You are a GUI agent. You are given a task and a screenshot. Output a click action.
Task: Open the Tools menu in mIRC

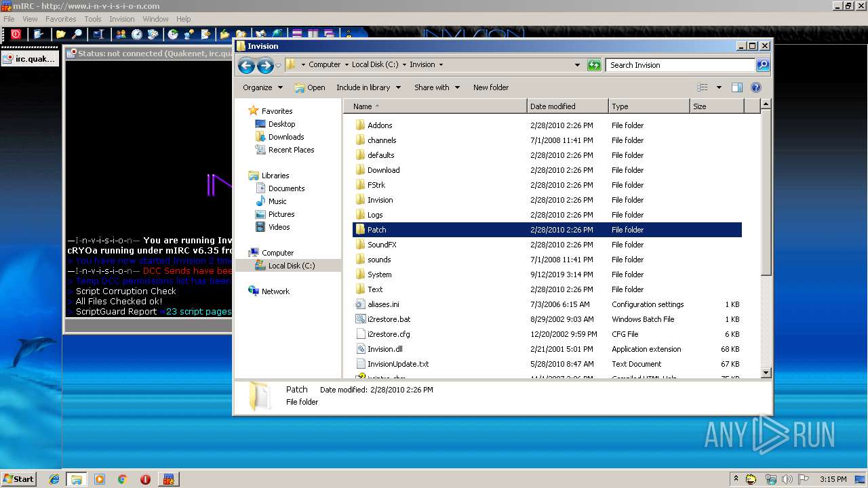(x=93, y=19)
